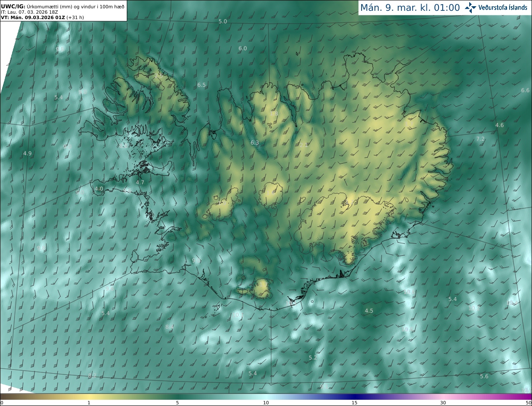Click the Veðurstofa Íslands name text
The width and height of the screenshot is (532, 406).
[503, 7]
